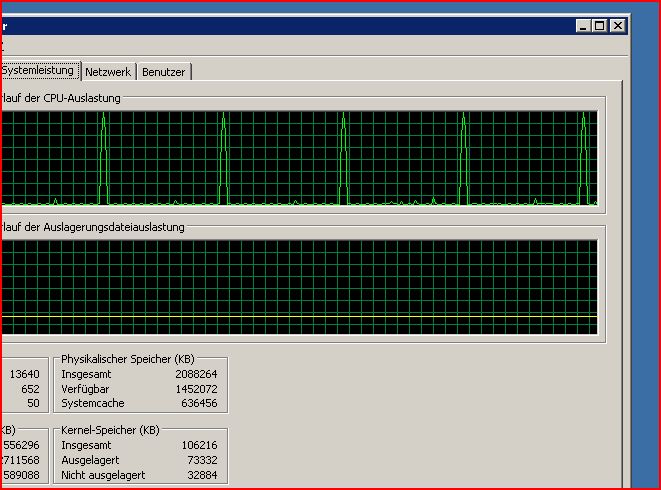Click the Ausgelagert value 73332
This screenshot has width=661, height=490.
pyautogui.click(x=202, y=460)
